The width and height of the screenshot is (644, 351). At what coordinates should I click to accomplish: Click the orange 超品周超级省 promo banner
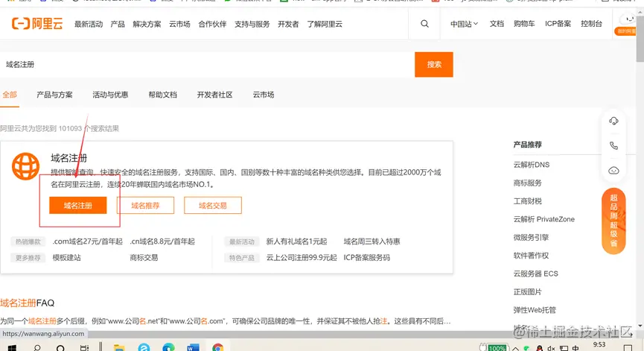coord(613,221)
